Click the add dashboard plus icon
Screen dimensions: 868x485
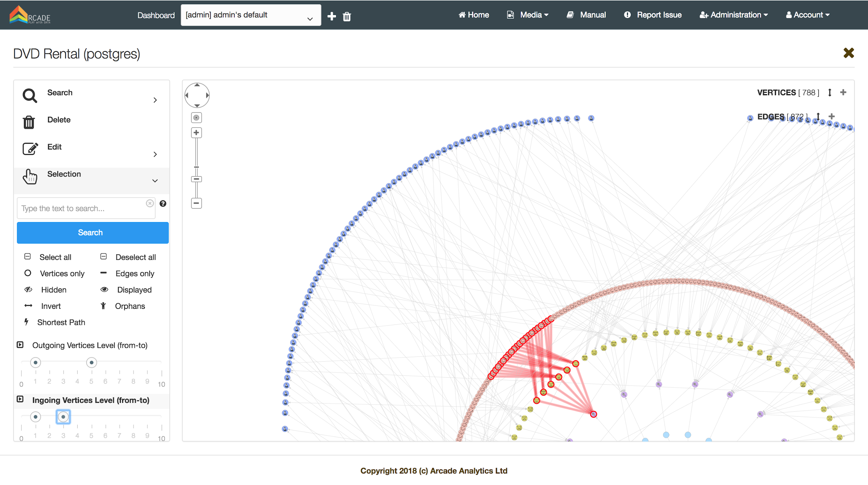pos(332,16)
